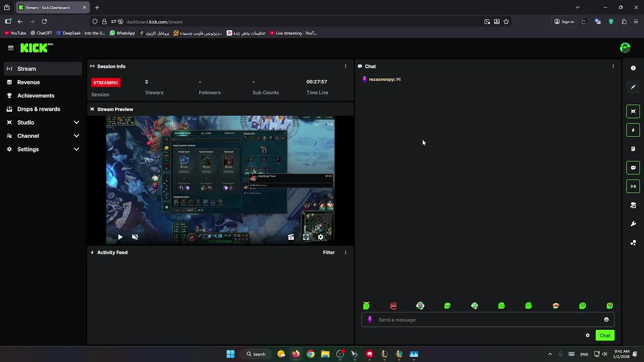The image size is (644, 362).
Task: Expand the Channel section chevron
Action: (76, 136)
